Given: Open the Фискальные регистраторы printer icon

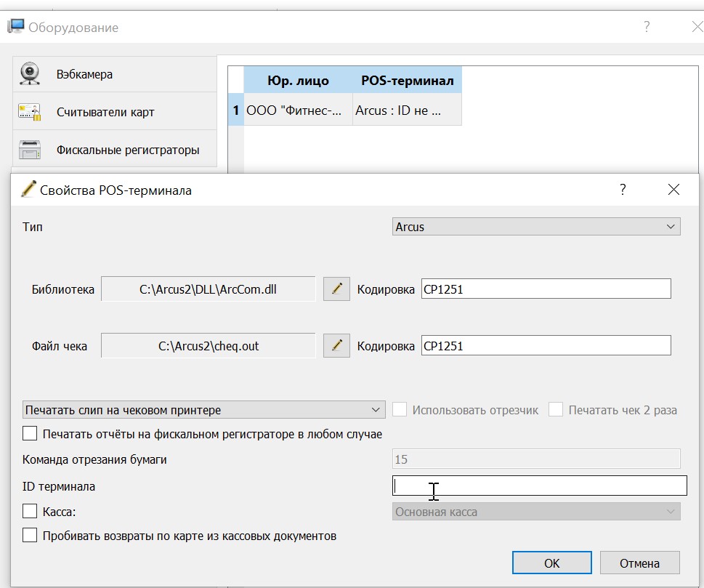Looking at the screenshot, I should (30, 150).
